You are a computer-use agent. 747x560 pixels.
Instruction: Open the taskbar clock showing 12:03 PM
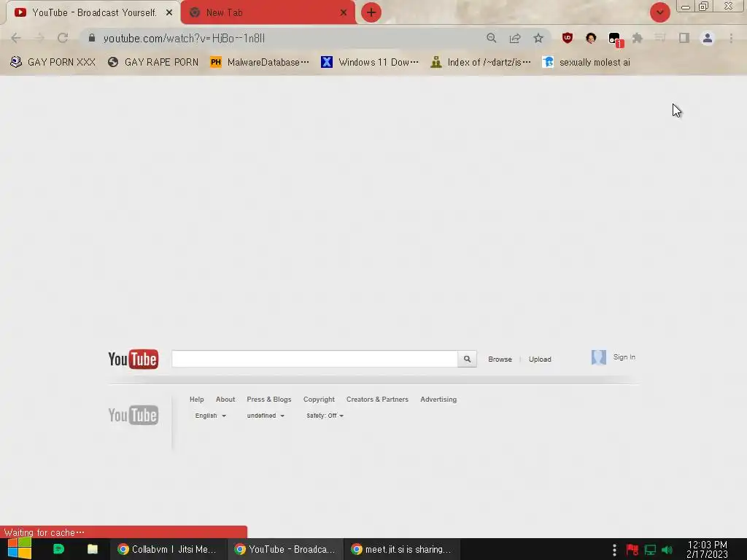click(x=707, y=549)
